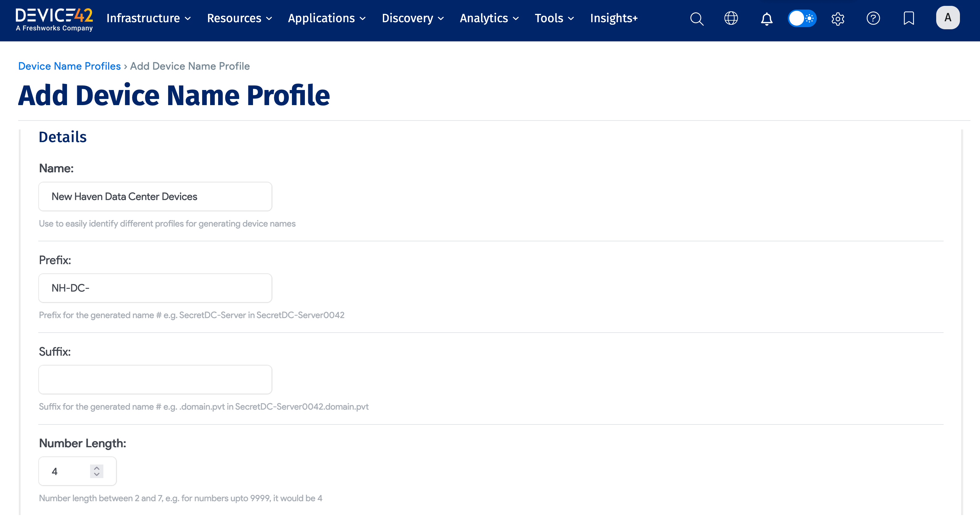Image resolution: width=980 pixels, height=520 pixels.
Task: Open the user account avatar
Action: [948, 18]
